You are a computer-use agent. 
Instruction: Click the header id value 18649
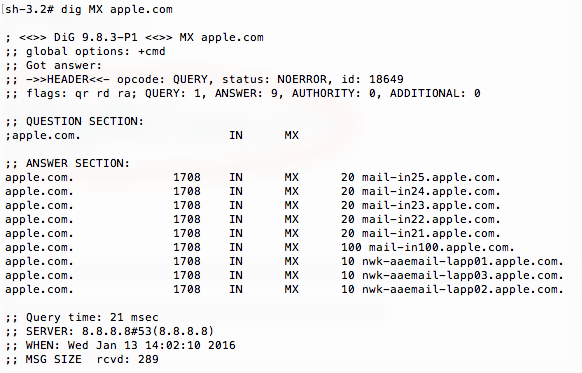[386, 79]
